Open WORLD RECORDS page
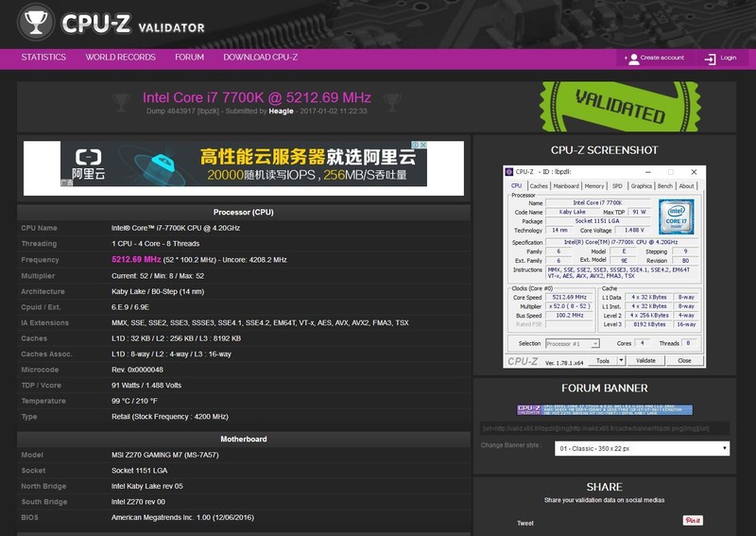Image resolution: width=756 pixels, height=536 pixels. click(121, 57)
